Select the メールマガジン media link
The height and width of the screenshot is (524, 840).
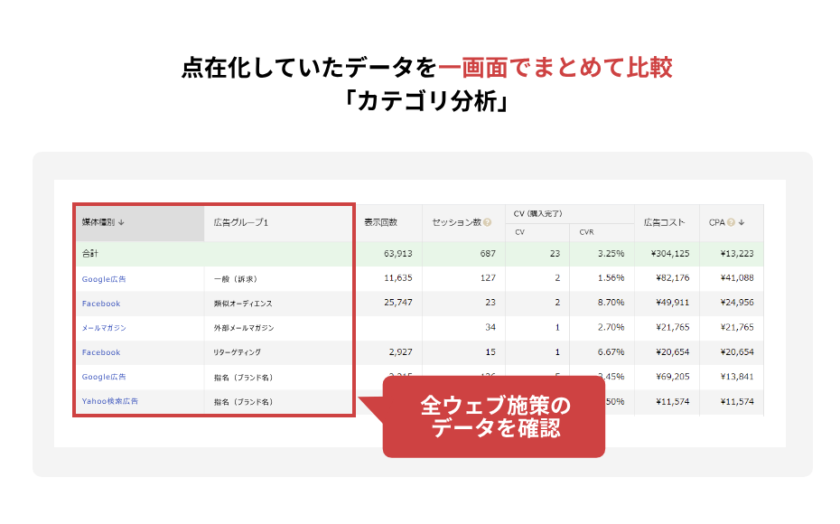104,328
